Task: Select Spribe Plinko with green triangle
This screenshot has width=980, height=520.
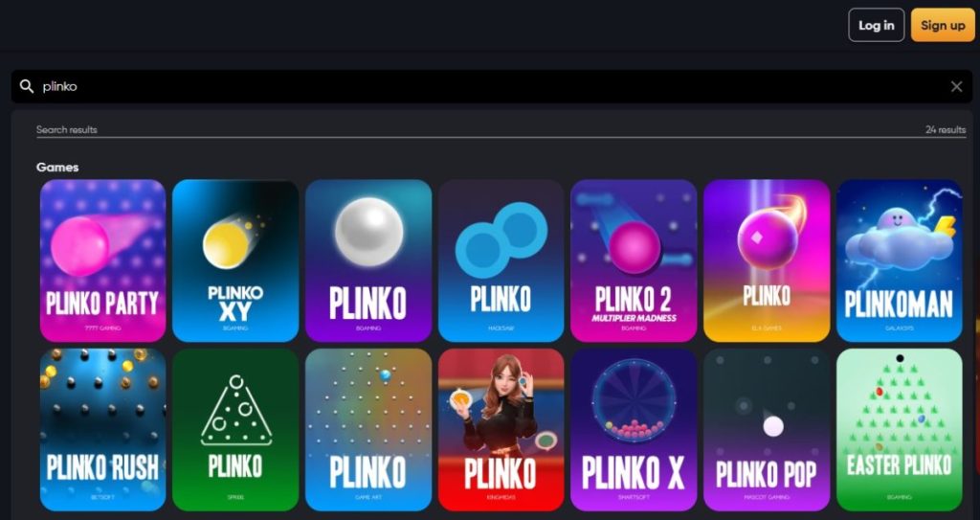Action: point(235,429)
